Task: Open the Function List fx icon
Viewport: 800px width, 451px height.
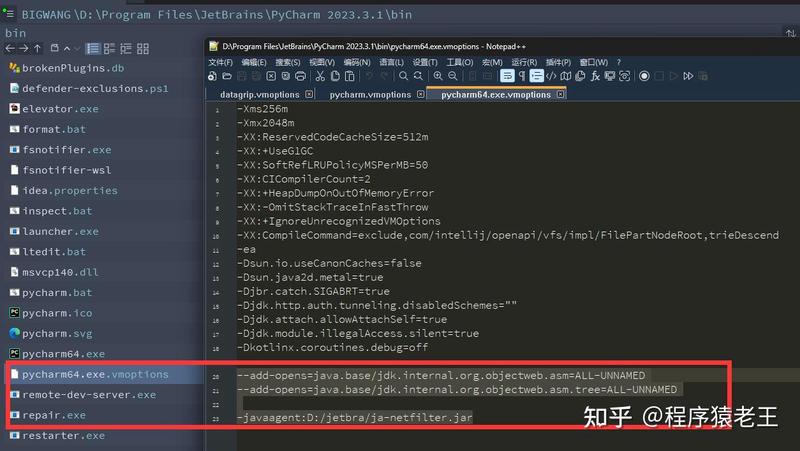Action: click(595, 76)
